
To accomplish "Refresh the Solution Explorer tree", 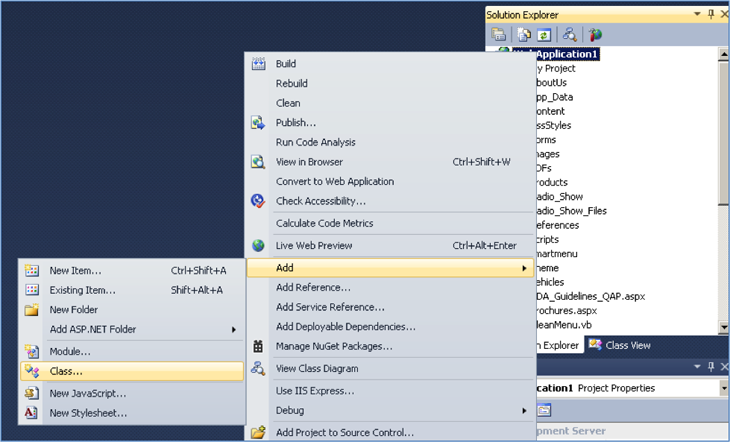I will tap(544, 34).
